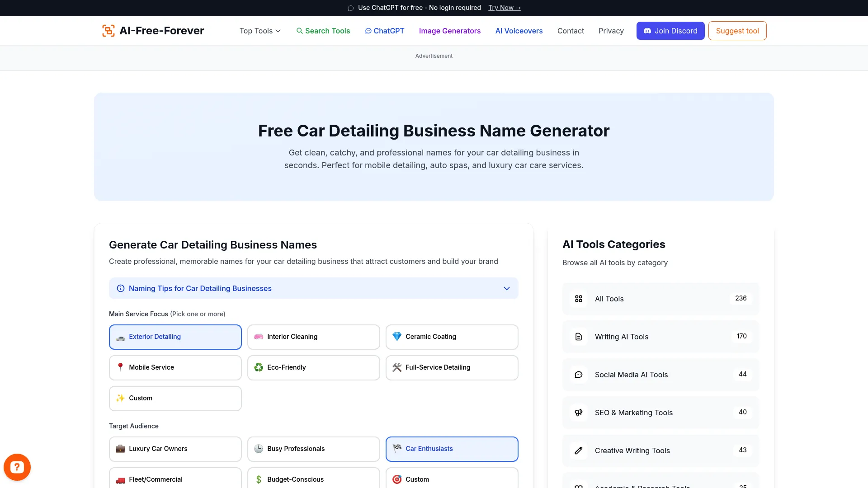Click the AI-Free-Forever logo icon
The image size is (868, 488).
pyautogui.click(x=108, y=30)
